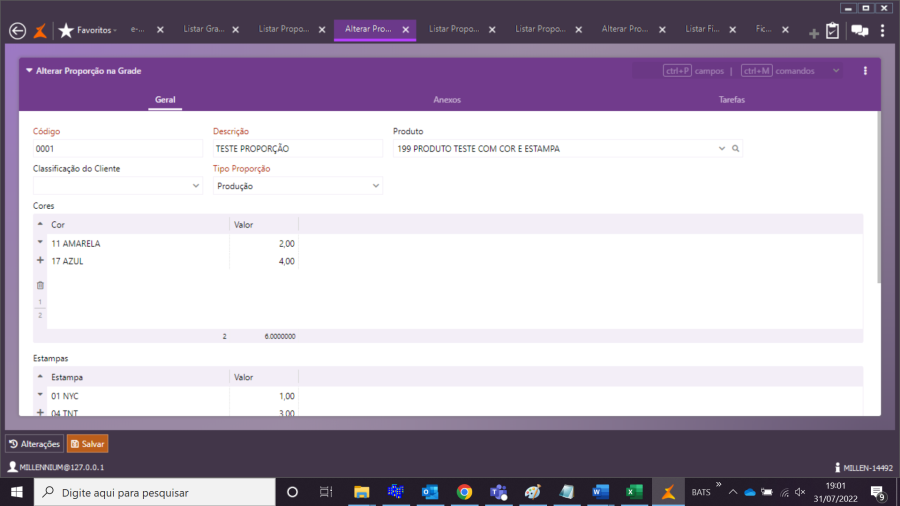
Task: Open Google Chrome from taskbar
Action: (464, 492)
